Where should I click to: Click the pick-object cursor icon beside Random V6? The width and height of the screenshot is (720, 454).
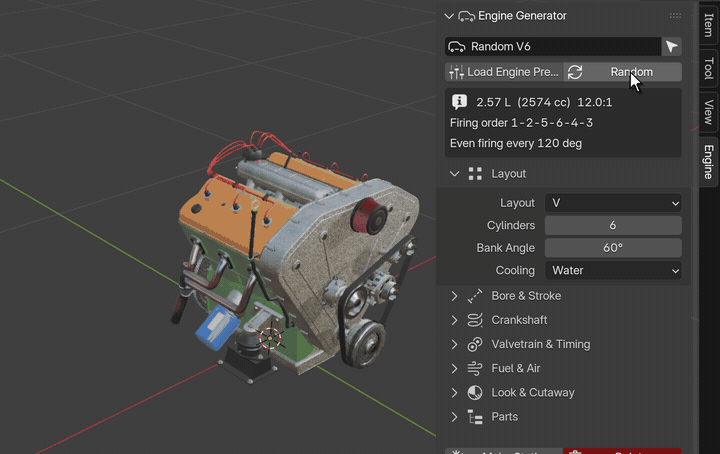coord(671,46)
